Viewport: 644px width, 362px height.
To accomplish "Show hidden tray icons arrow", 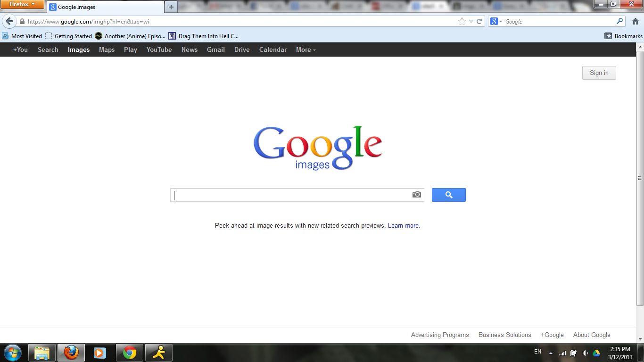I will tap(551, 353).
